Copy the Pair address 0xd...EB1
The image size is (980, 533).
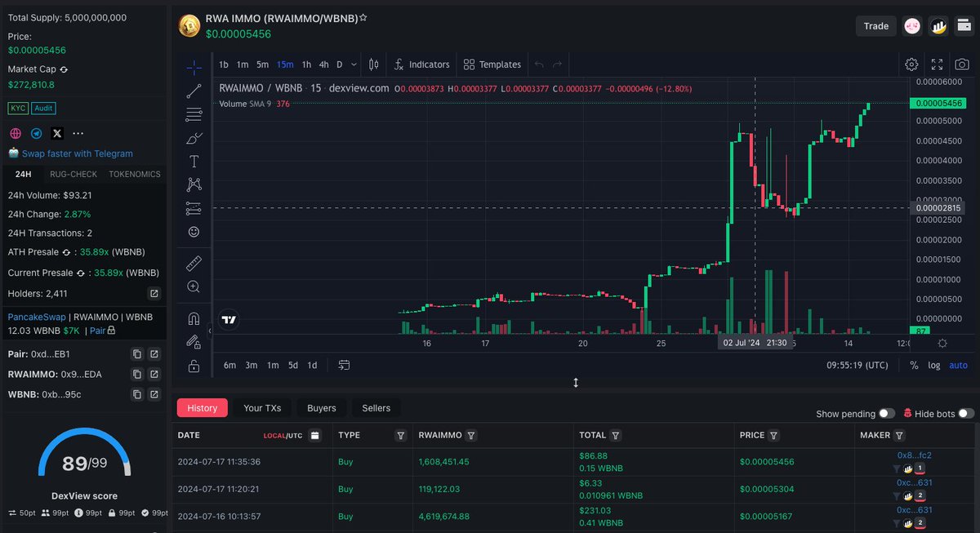(x=136, y=353)
